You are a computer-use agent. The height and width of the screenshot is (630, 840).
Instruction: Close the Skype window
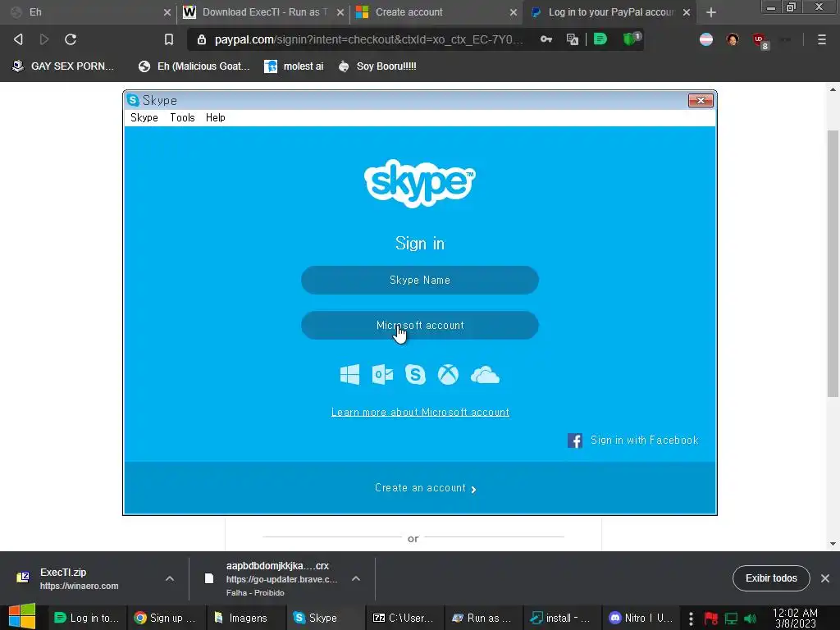701,100
